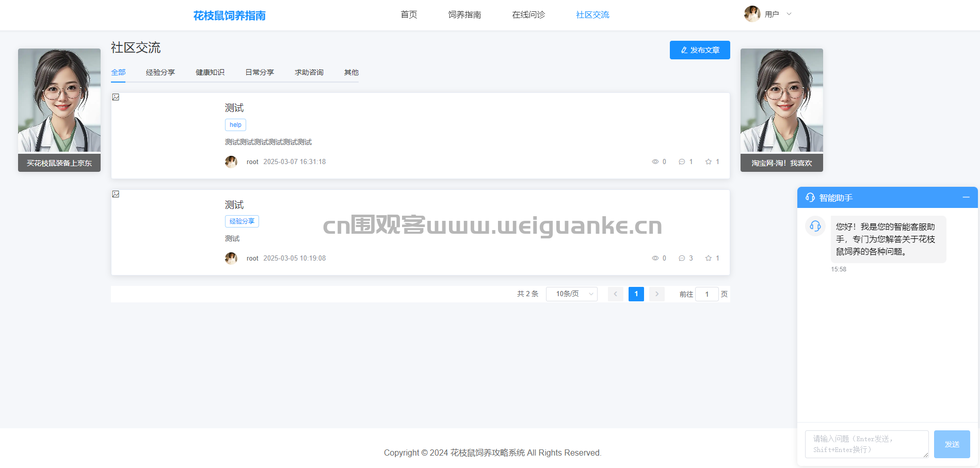Open the post title in 10:19:08 card
The image size is (980, 468).
(x=234, y=205)
